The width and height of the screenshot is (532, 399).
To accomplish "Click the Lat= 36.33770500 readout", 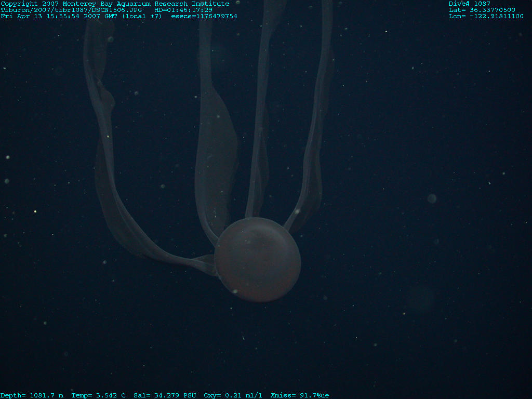I will (482, 10).
